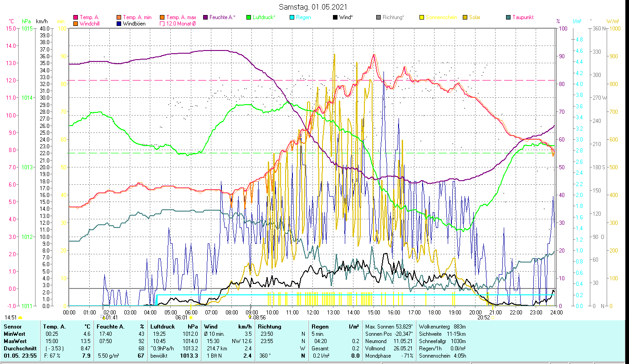Screen dimensions: 629x364
Task: Click the cyan Regen legend swatch
Action: point(291,17)
